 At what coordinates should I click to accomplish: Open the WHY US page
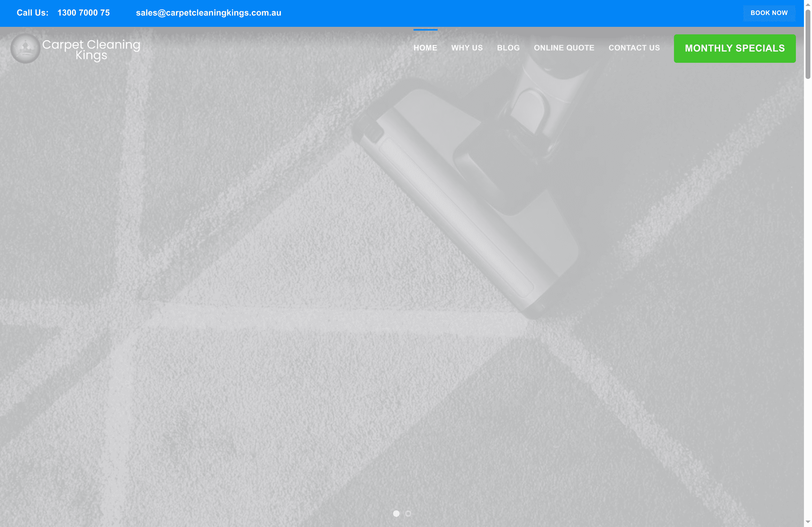467,48
